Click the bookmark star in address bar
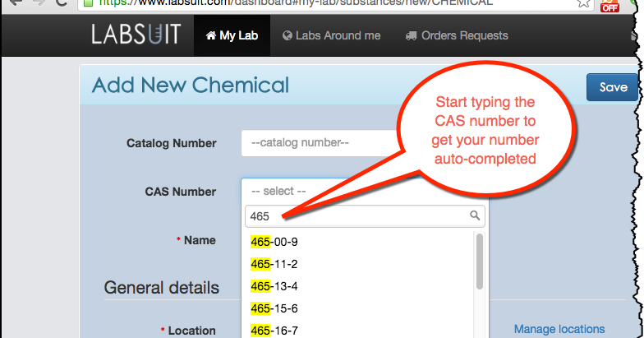Viewport: 644px width, 338px height. point(583,3)
